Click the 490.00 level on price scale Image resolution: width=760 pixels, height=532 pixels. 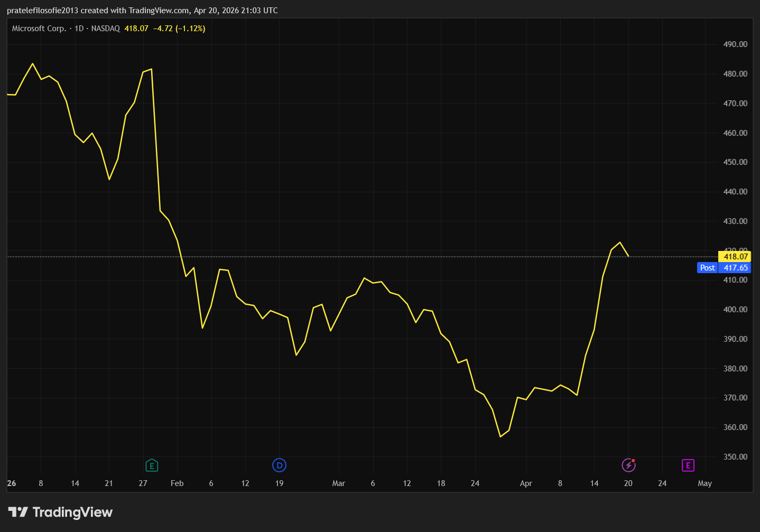735,44
